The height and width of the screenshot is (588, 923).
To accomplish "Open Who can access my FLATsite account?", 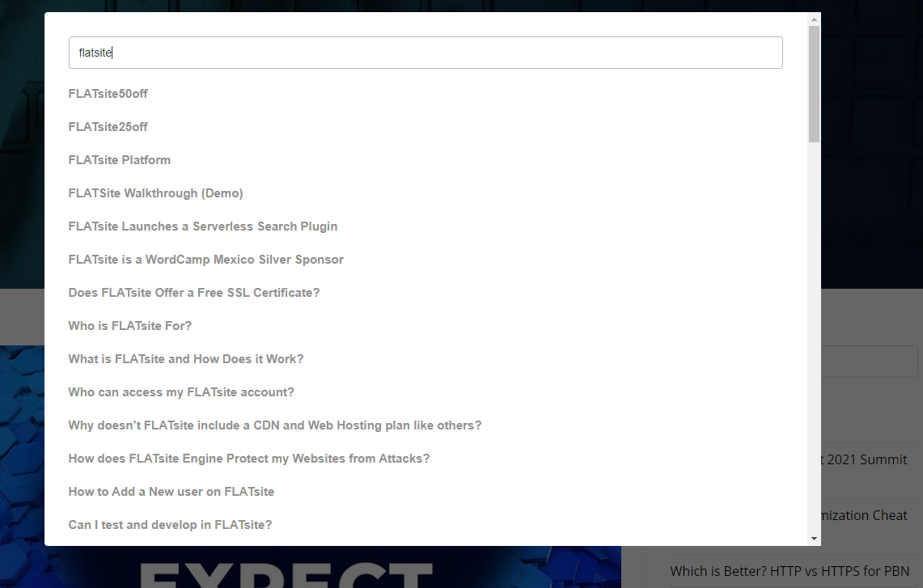I will 181,392.
